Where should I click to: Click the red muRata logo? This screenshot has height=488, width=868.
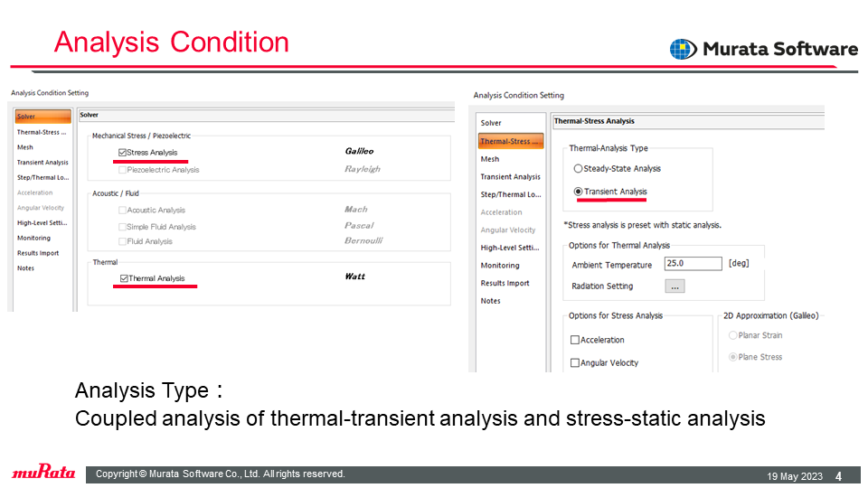(43, 472)
